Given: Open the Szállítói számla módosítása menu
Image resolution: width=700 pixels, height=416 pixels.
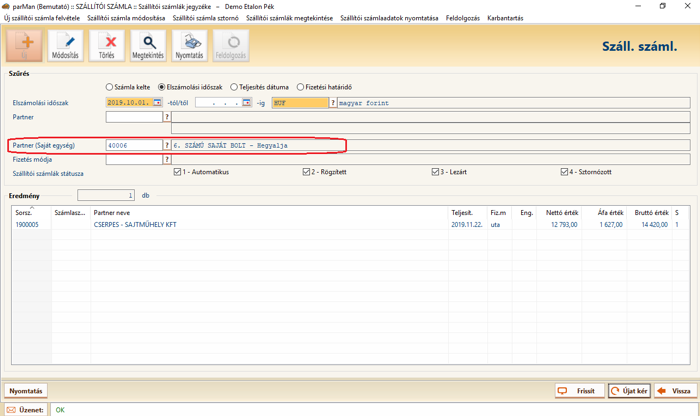Looking at the screenshot, I should (126, 18).
